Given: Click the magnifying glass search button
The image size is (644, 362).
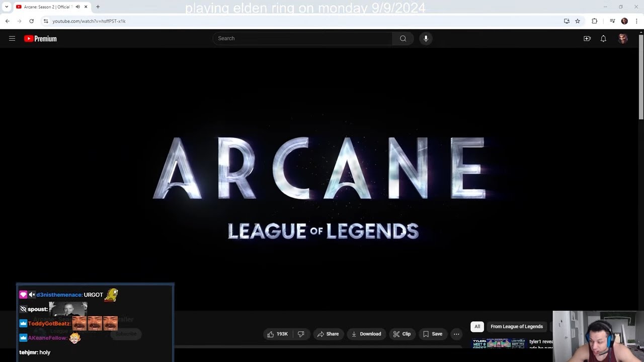Looking at the screenshot, I should tap(403, 38).
